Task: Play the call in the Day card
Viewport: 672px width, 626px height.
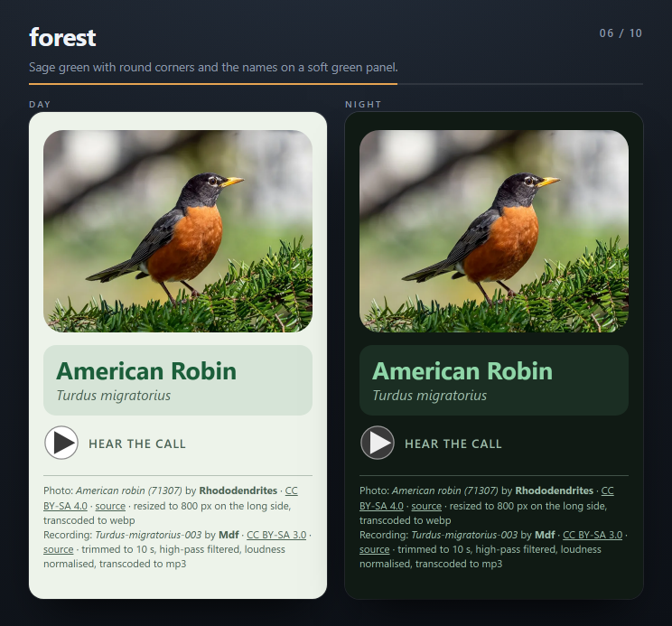Action: click(61, 443)
